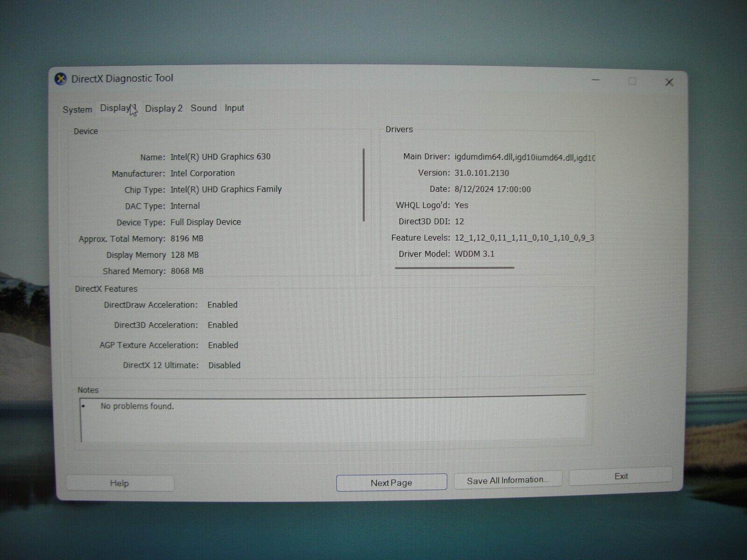
Task: Close the DirectX Diagnostic Tool window
Action: tap(669, 82)
